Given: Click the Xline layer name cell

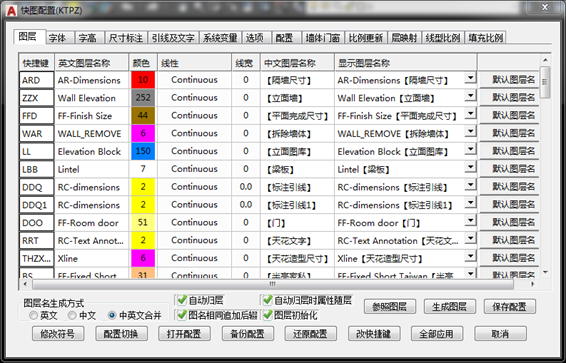Looking at the screenshot, I should click(92, 258).
